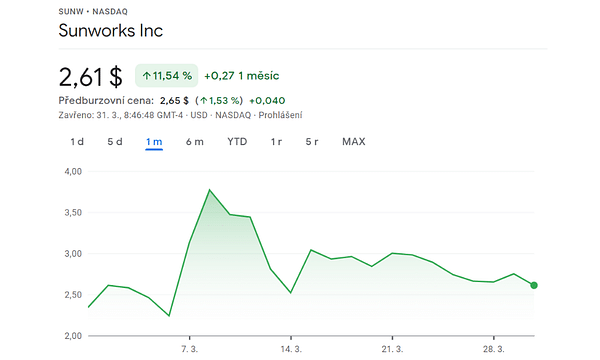Click the 2,65 $ pre-market price
Image resolution: width=600 pixels, height=360 pixels.
pyautogui.click(x=174, y=101)
